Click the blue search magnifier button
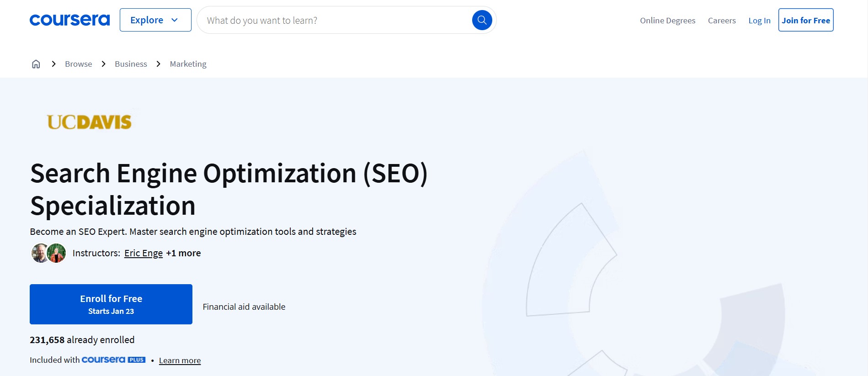Image resolution: width=868 pixels, height=376 pixels. coord(482,20)
